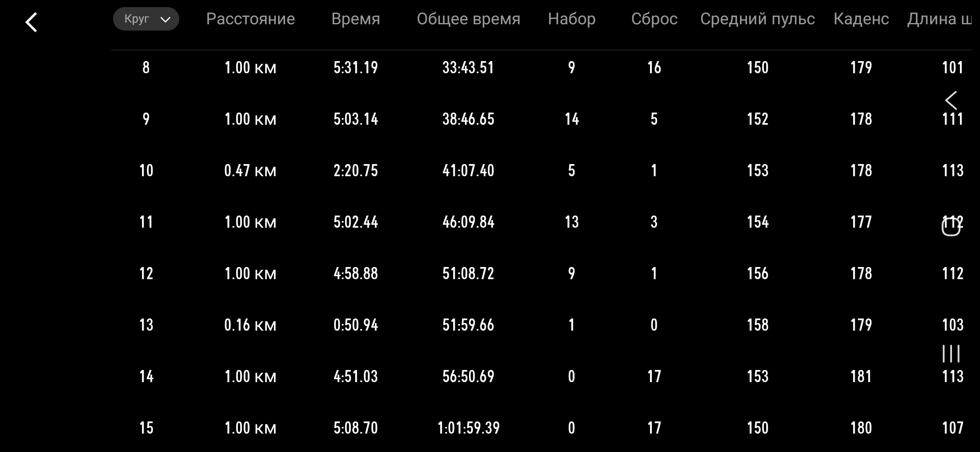980x452 pixels.
Task: Tap the Сброс column header
Action: pyautogui.click(x=654, y=19)
